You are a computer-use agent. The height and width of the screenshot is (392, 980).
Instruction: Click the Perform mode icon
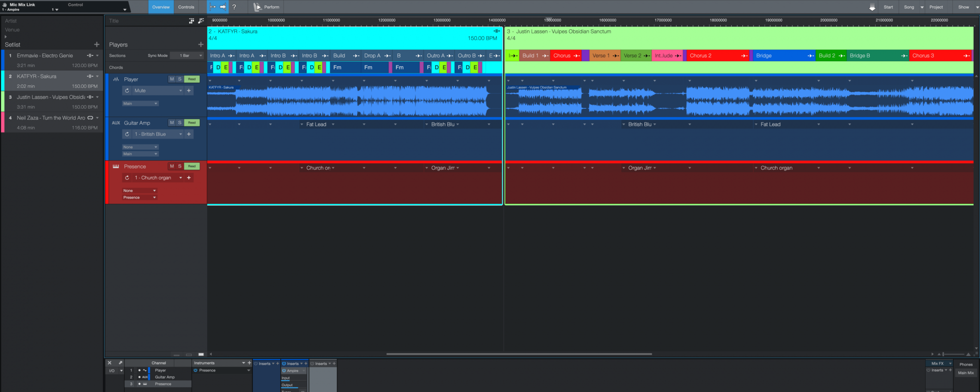(258, 7)
